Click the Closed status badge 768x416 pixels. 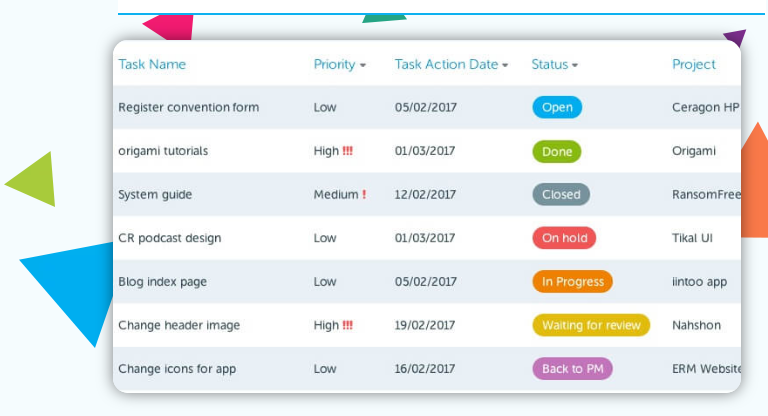[x=561, y=195]
